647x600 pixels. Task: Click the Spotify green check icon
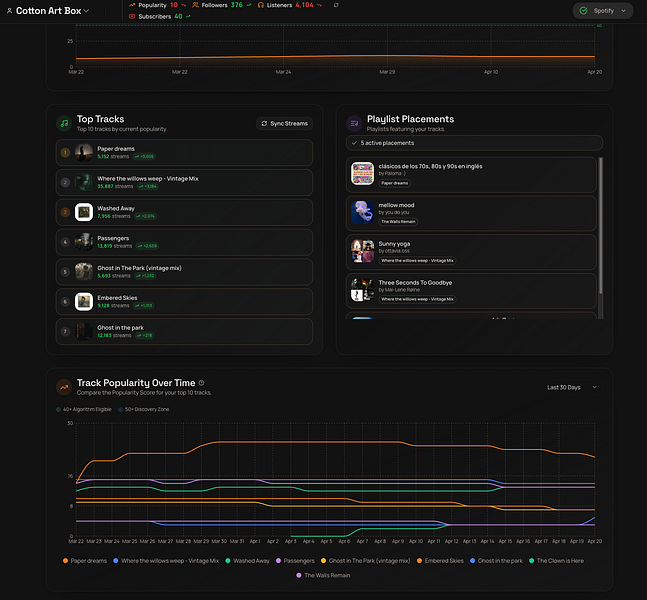(583, 11)
